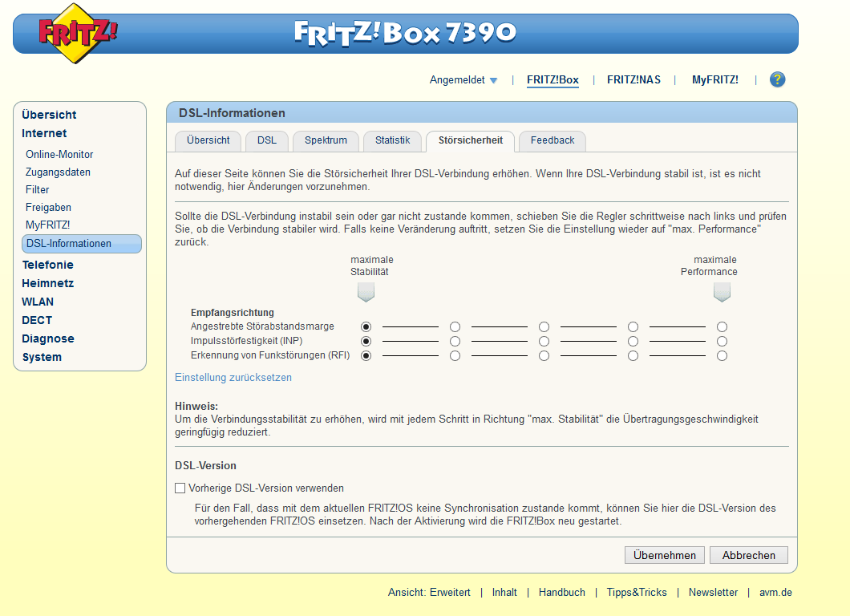Select middle RFI detection radio button
Viewport: 850px width, 616px height.
544,355
